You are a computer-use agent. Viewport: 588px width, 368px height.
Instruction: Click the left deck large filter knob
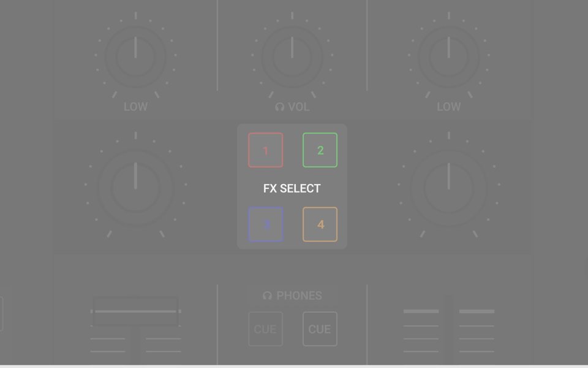tap(135, 188)
